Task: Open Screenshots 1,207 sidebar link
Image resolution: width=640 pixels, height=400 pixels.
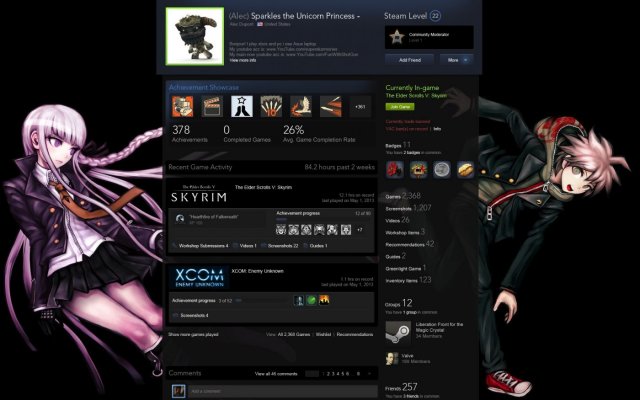Action: click(x=408, y=208)
